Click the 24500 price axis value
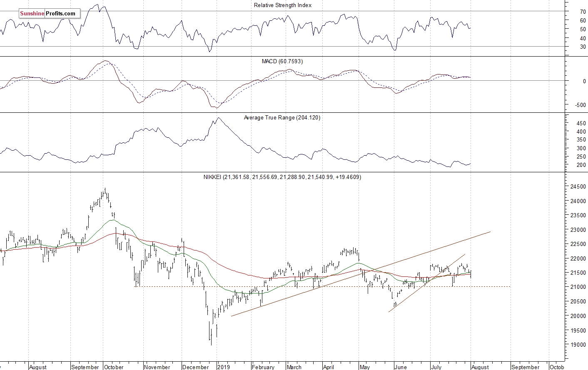Viewport: 588px width, 370px height. click(x=578, y=186)
